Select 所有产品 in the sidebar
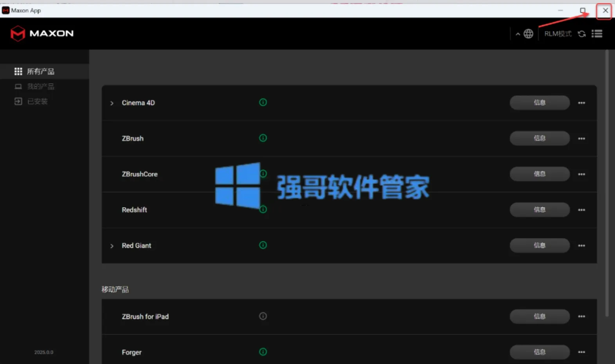The image size is (615, 364). [x=45, y=72]
